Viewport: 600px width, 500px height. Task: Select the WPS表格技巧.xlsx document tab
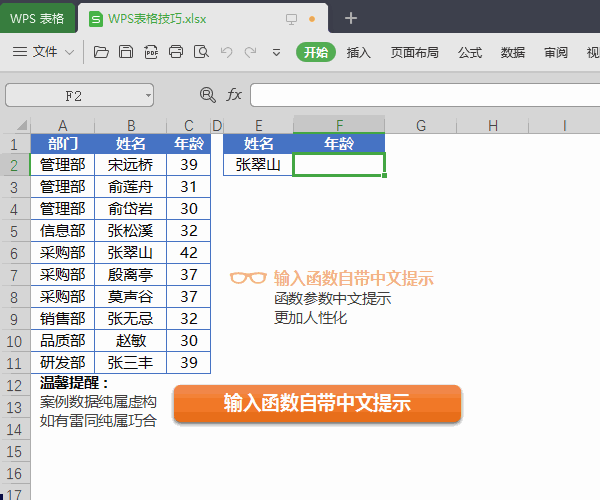click(157, 18)
